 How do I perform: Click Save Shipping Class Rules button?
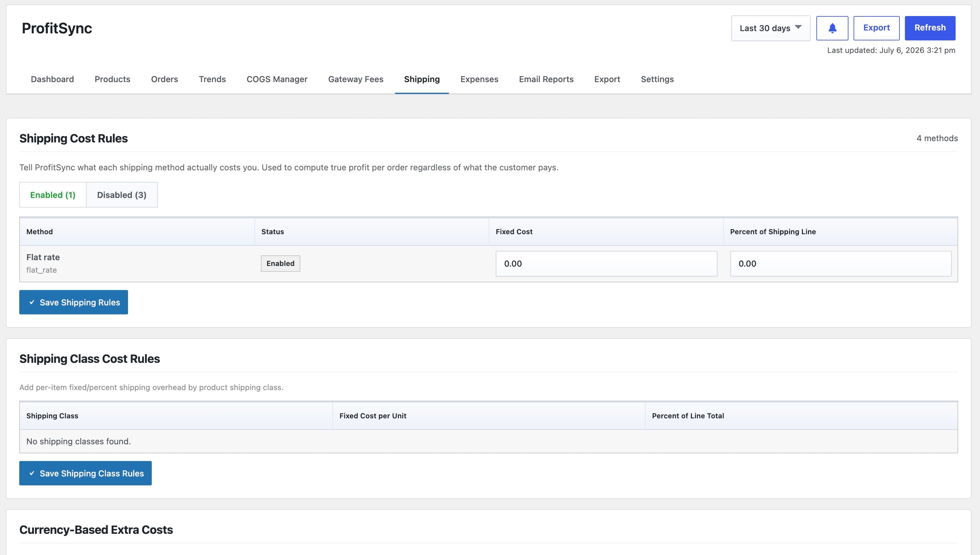(x=85, y=473)
